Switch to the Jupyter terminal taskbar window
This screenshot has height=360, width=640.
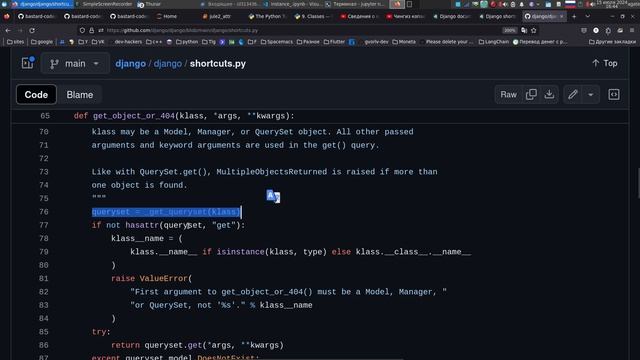click(355, 4)
